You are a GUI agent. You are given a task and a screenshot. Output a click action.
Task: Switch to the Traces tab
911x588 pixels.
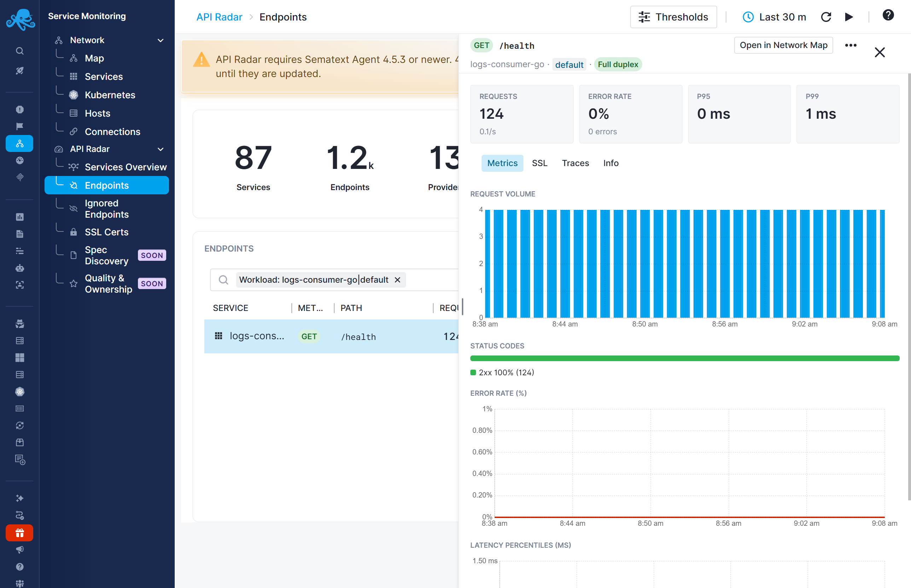[x=575, y=163]
